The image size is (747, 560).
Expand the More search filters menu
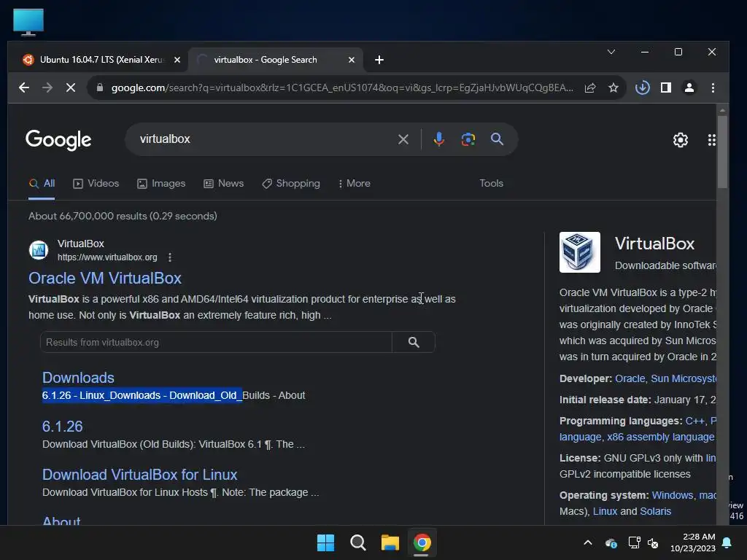(354, 183)
